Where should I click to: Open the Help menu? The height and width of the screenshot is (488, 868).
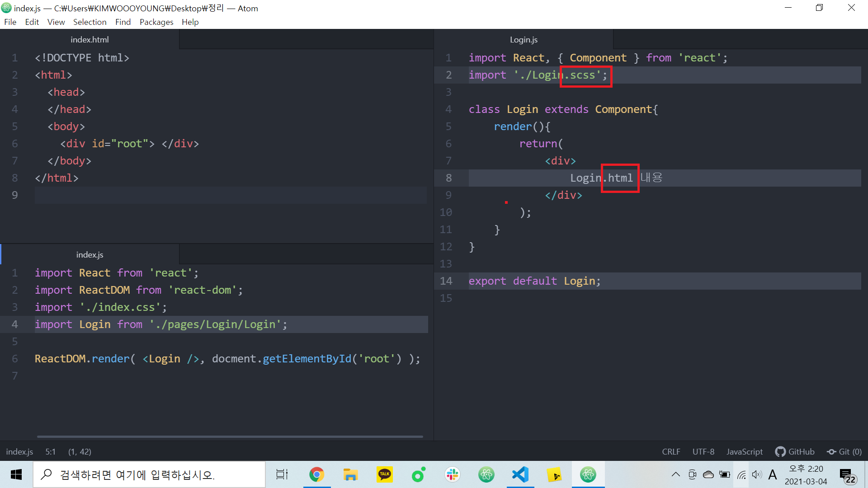(x=190, y=22)
